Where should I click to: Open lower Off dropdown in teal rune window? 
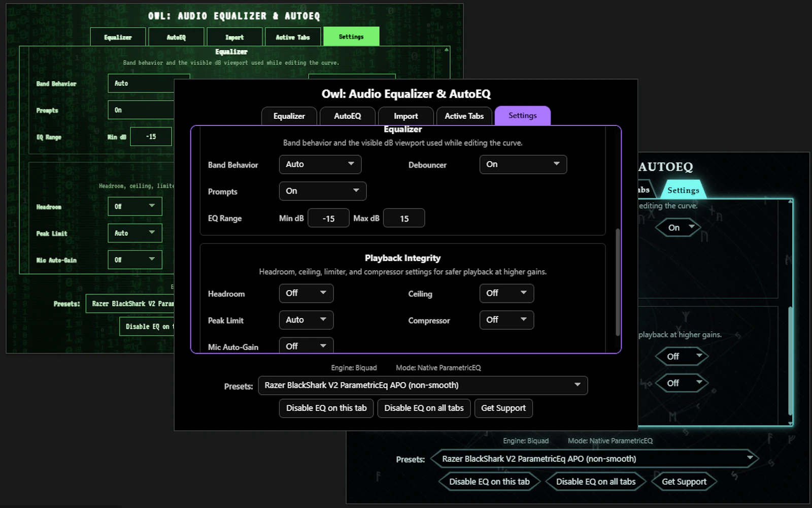pos(682,383)
